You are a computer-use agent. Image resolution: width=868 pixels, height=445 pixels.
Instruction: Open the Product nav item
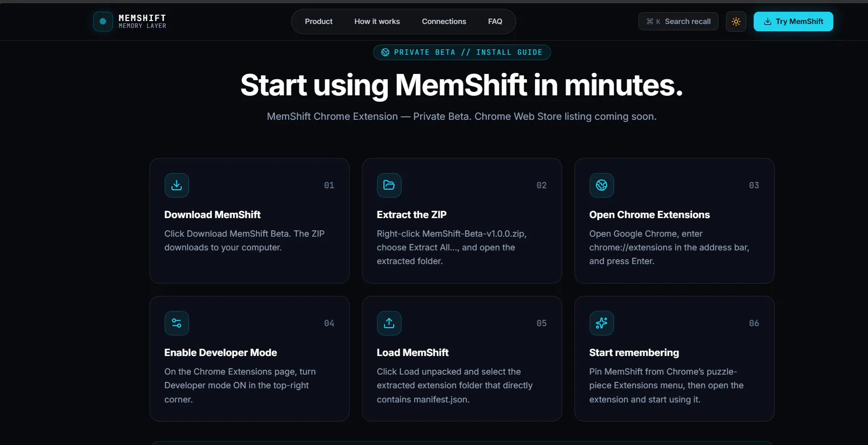[318, 22]
